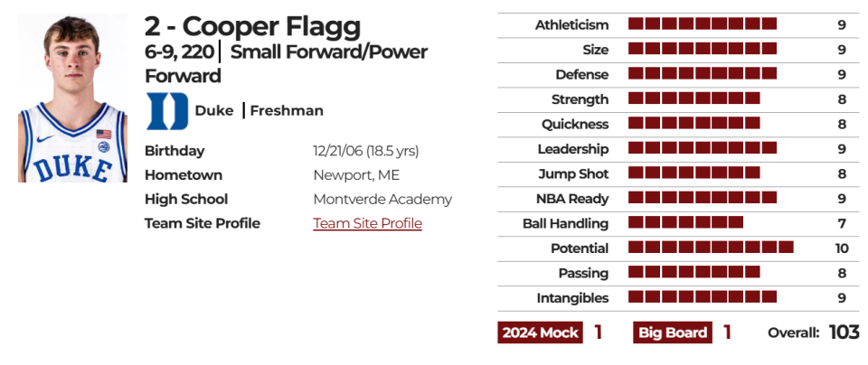Click the NBA Ready score number 9
Viewport: 868px width, 365px height.
[x=842, y=199]
